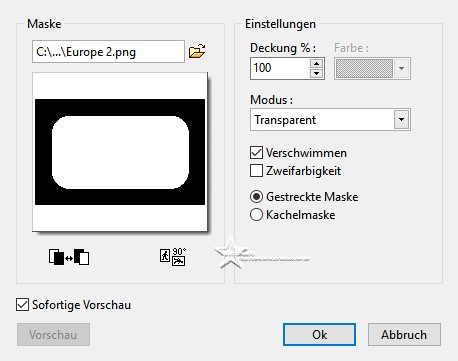Screen dimensions: 458x361
Task: Click the Vorschau button
Action: coord(53,334)
